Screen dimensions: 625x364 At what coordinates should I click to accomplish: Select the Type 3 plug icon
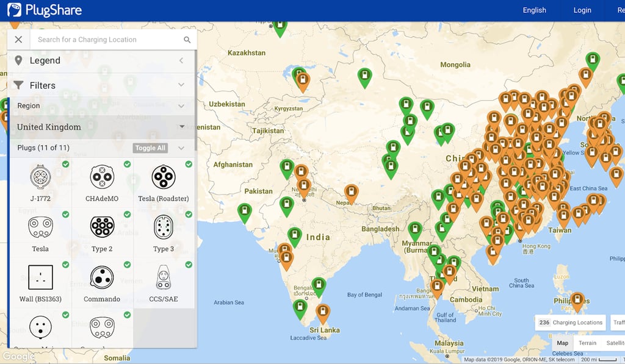[x=163, y=227]
